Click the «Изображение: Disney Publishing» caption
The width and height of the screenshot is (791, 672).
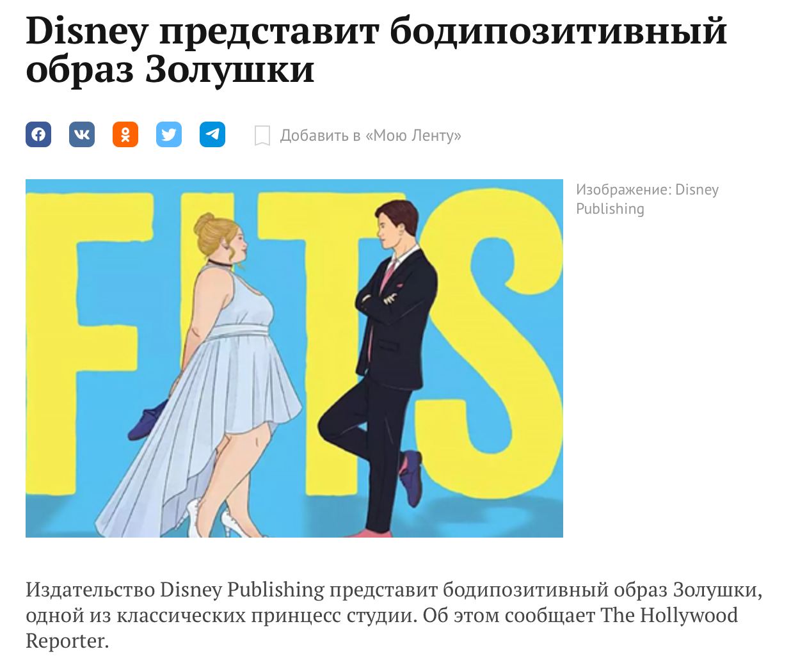coord(647,199)
